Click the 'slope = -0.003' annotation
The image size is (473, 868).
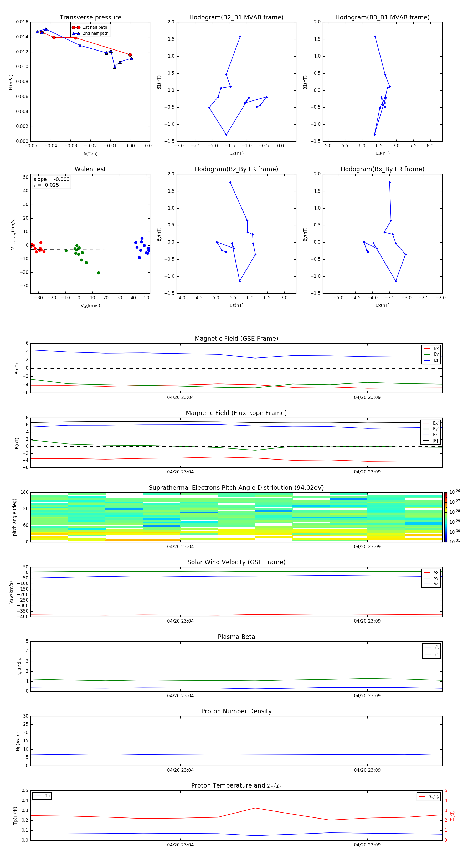pyautogui.click(x=52, y=179)
